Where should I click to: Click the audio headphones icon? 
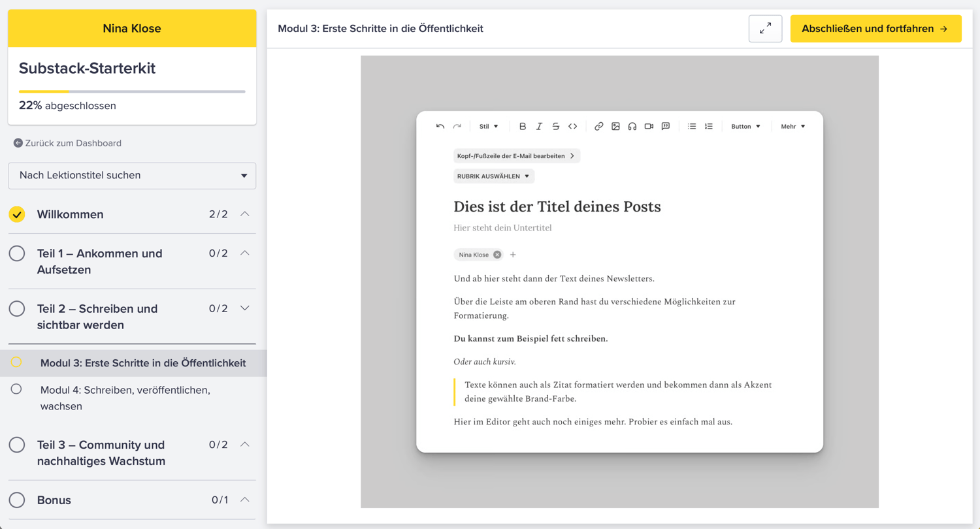click(x=632, y=127)
